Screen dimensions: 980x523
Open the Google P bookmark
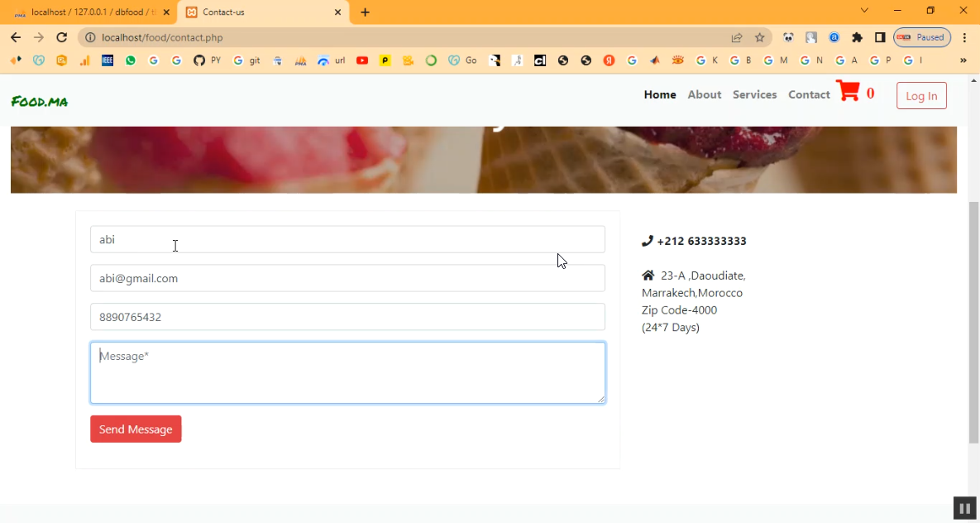tap(880, 60)
